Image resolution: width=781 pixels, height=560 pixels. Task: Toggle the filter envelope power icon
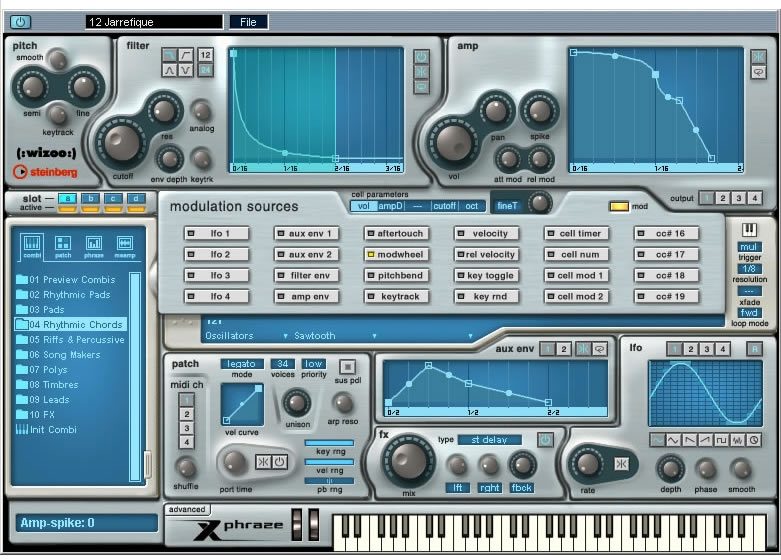421,57
